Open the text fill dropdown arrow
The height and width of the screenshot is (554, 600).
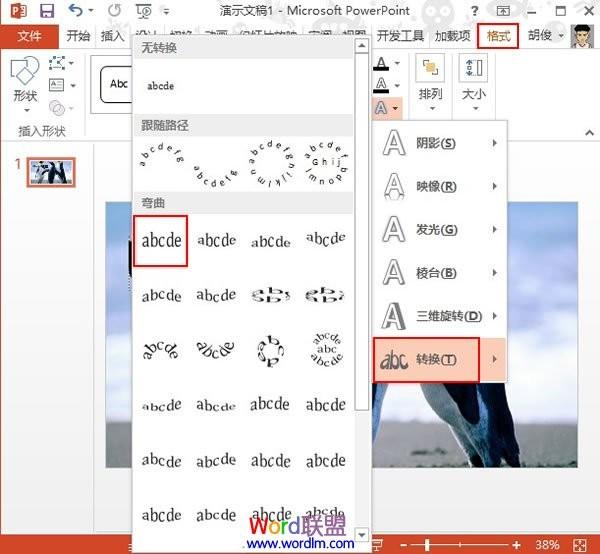[397, 63]
